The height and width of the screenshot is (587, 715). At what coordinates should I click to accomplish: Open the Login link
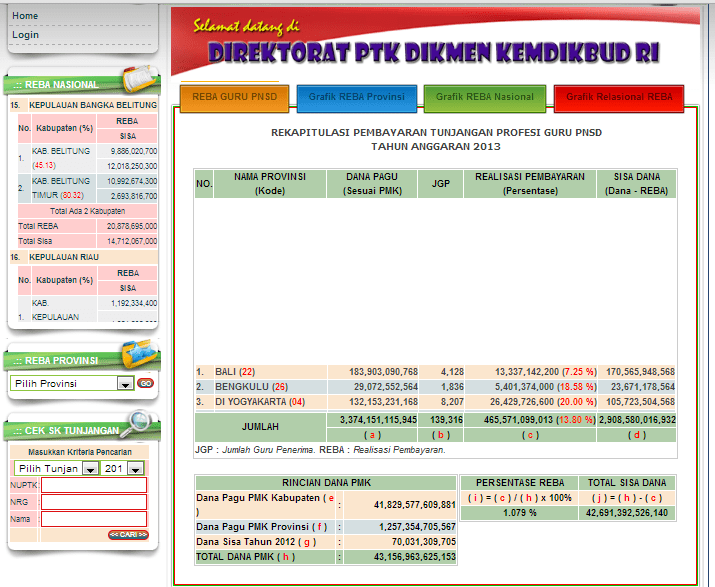26,35
